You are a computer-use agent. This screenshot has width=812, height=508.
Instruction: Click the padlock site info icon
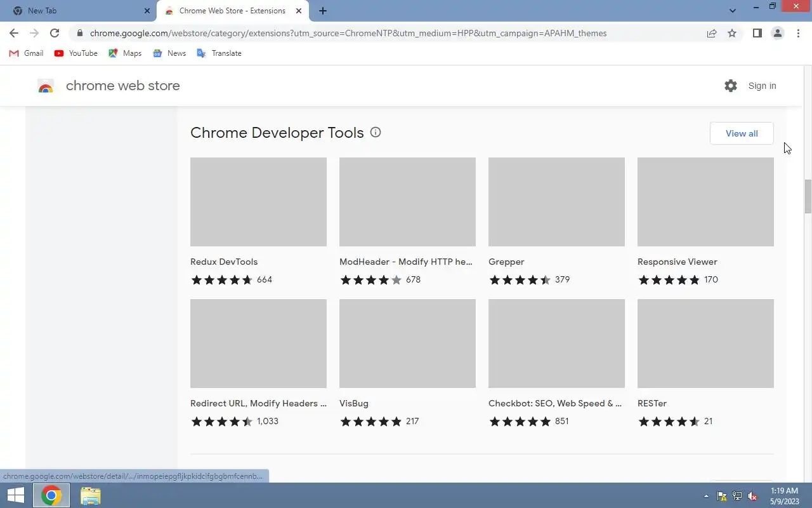79,33
